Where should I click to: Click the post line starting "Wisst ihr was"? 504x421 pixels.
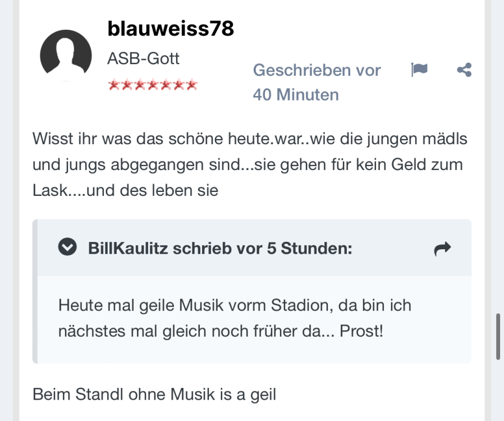click(250, 138)
